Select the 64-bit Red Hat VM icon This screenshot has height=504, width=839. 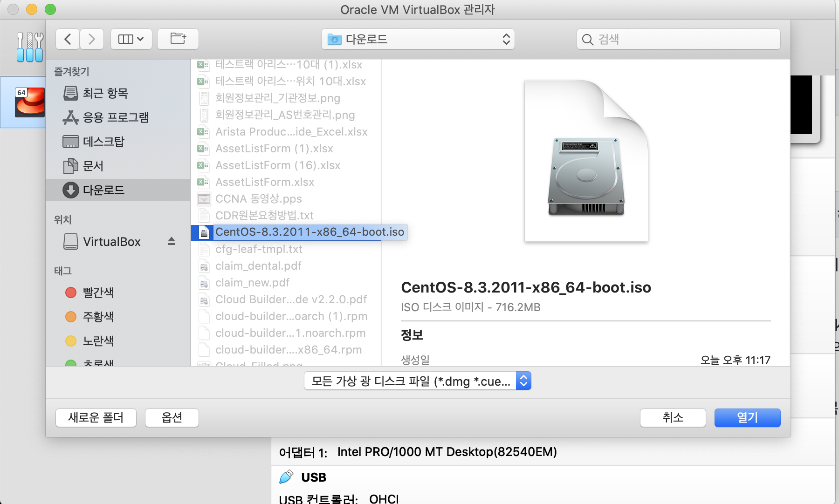30,102
